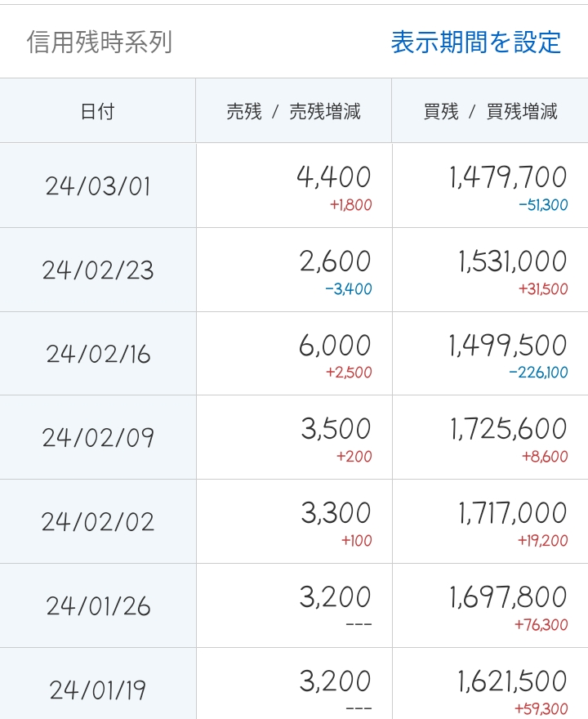Click the 4,400 sell balance value
The width and height of the screenshot is (588, 719).
tap(336, 176)
